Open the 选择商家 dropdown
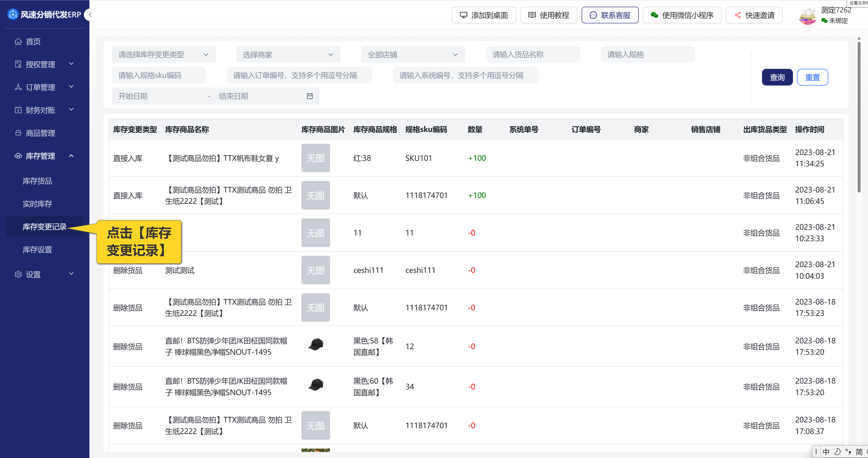The image size is (868, 458). [x=288, y=55]
